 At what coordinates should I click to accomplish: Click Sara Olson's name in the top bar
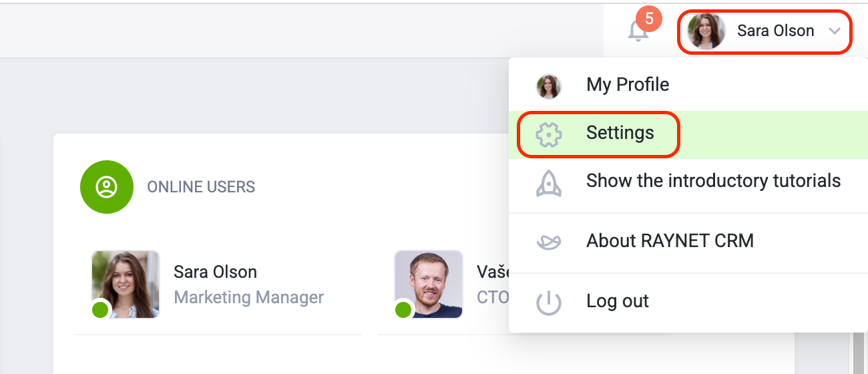(775, 31)
